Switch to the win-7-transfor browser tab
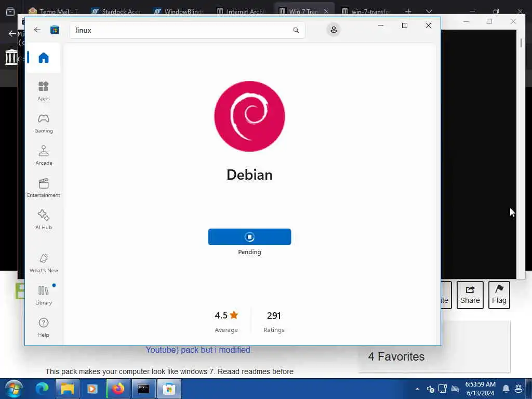This screenshot has height=399, width=532. pyautogui.click(x=366, y=11)
